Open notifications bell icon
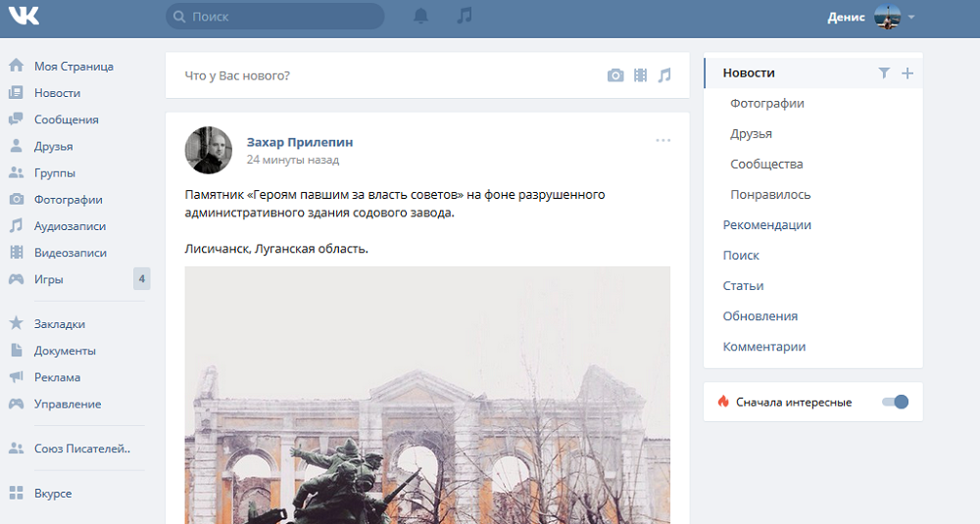This screenshot has width=980, height=524. (421, 17)
